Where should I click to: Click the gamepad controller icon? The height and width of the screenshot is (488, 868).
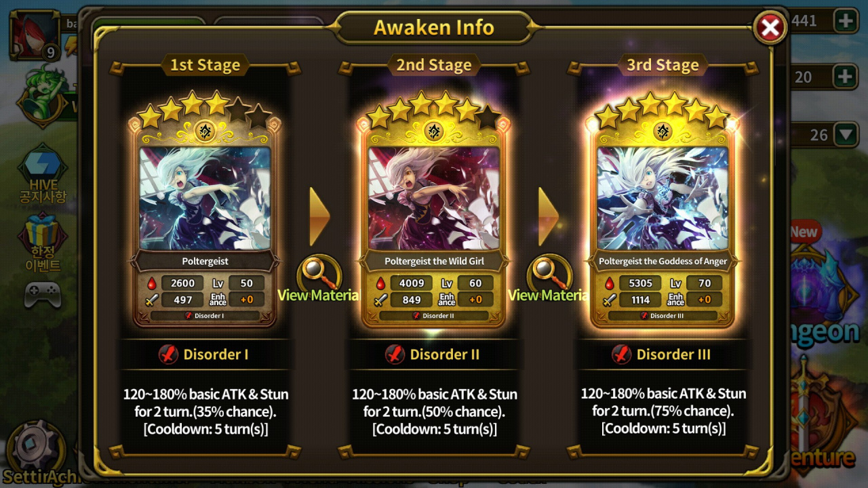pos(43,295)
